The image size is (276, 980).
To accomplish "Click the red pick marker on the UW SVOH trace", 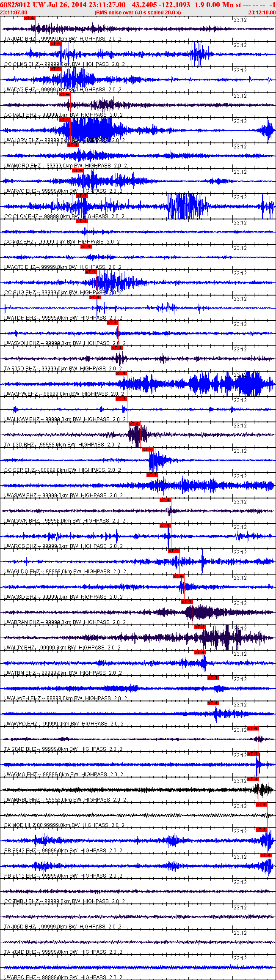I will tap(113, 323).
